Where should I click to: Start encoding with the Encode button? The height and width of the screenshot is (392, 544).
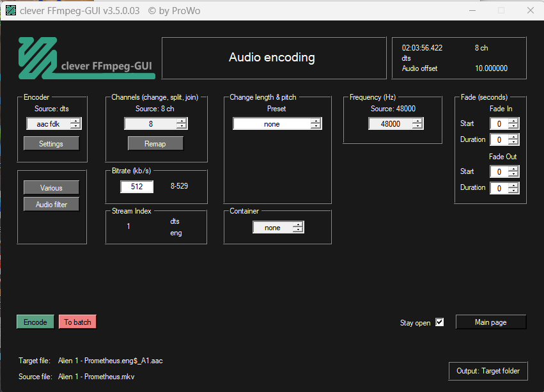pos(35,322)
